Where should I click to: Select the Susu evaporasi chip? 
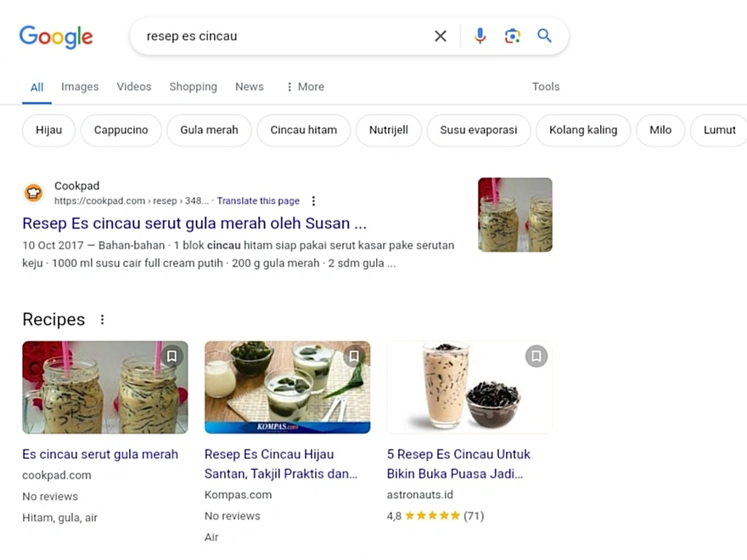(x=478, y=130)
